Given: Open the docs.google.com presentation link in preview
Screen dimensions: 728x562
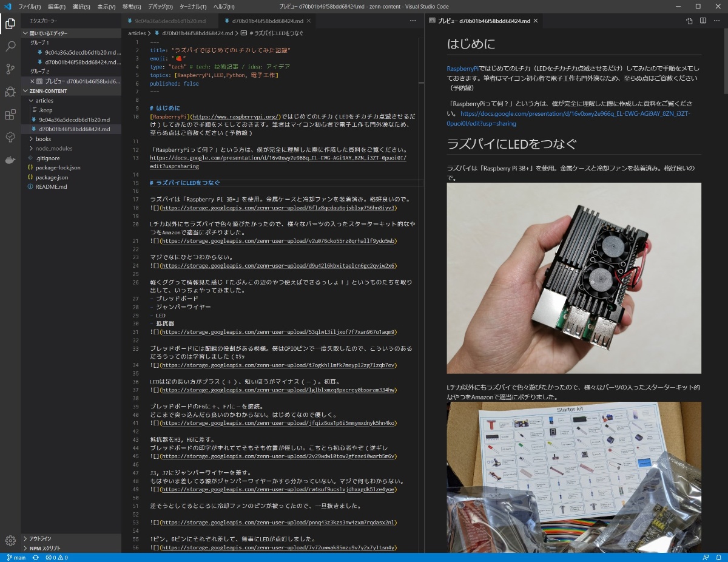Looking at the screenshot, I should click(x=568, y=118).
